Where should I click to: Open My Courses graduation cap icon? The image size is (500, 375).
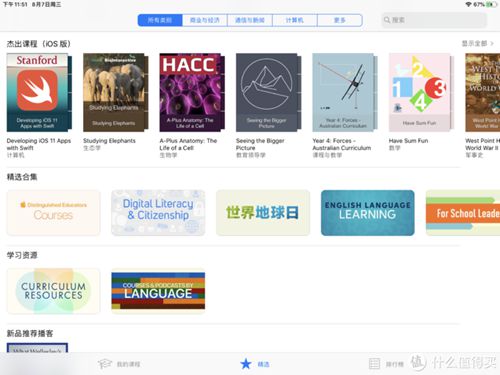(x=105, y=364)
